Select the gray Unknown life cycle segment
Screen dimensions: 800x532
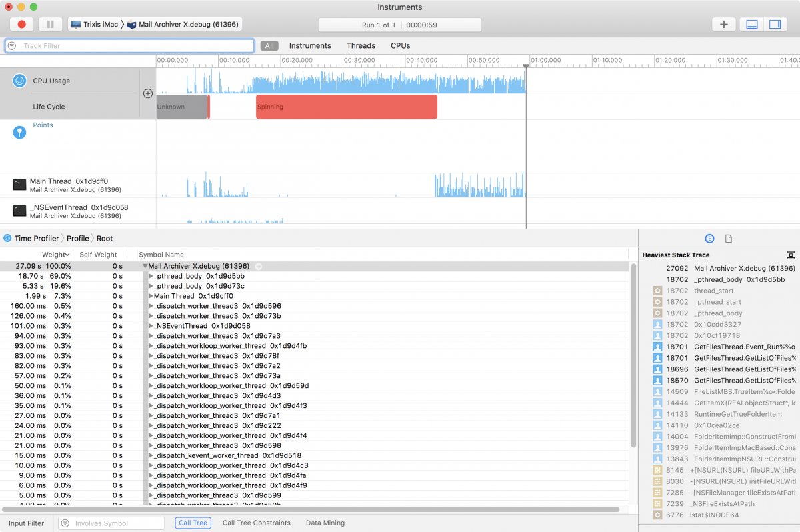(182, 107)
